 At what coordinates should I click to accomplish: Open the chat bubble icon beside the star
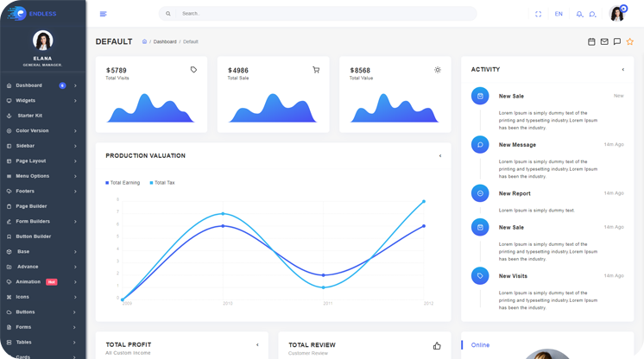[x=616, y=41]
